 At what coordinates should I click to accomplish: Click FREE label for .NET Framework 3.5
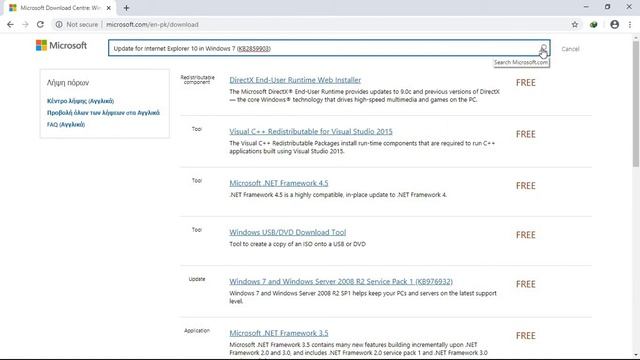tap(526, 336)
